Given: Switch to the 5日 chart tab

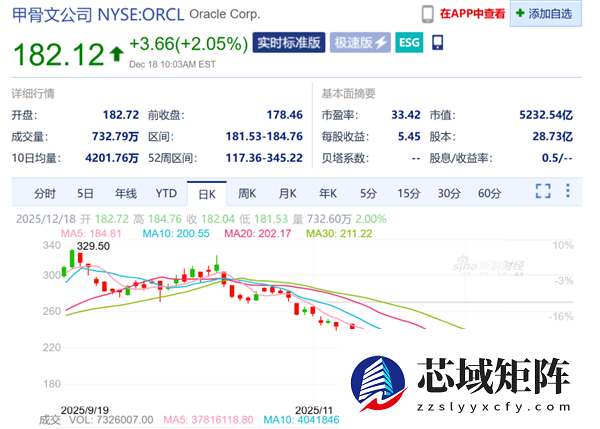Looking at the screenshot, I should coord(85,192).
